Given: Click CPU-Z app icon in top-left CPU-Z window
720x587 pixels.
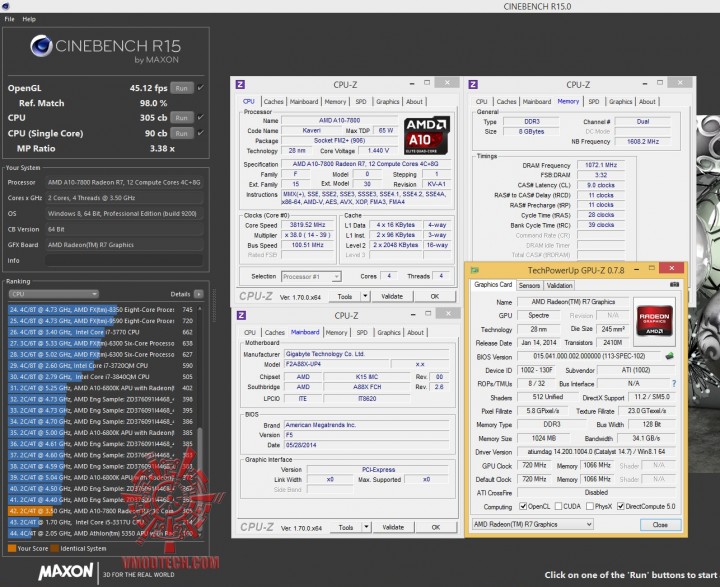Looking at the screenshot, I should (x=240, y=85).
